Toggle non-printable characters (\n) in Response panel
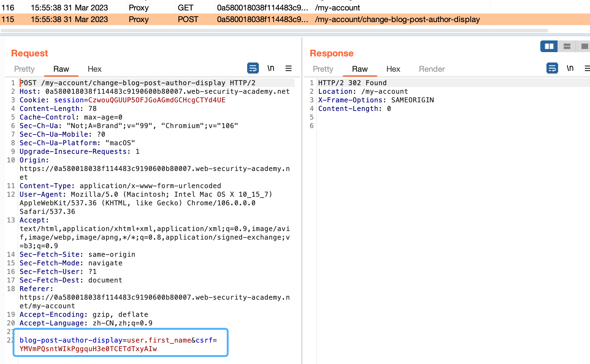 (570, 68)
